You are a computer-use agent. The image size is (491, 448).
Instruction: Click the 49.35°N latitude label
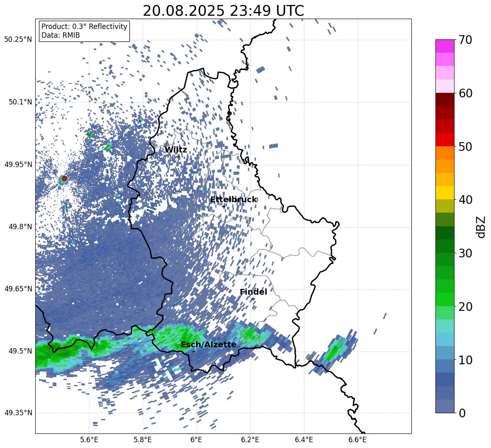point(18,413)
